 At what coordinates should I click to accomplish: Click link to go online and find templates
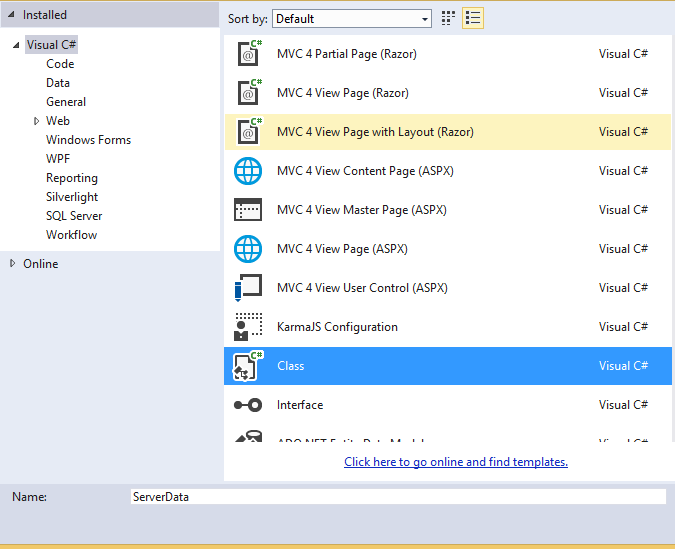tap(456, 462)
